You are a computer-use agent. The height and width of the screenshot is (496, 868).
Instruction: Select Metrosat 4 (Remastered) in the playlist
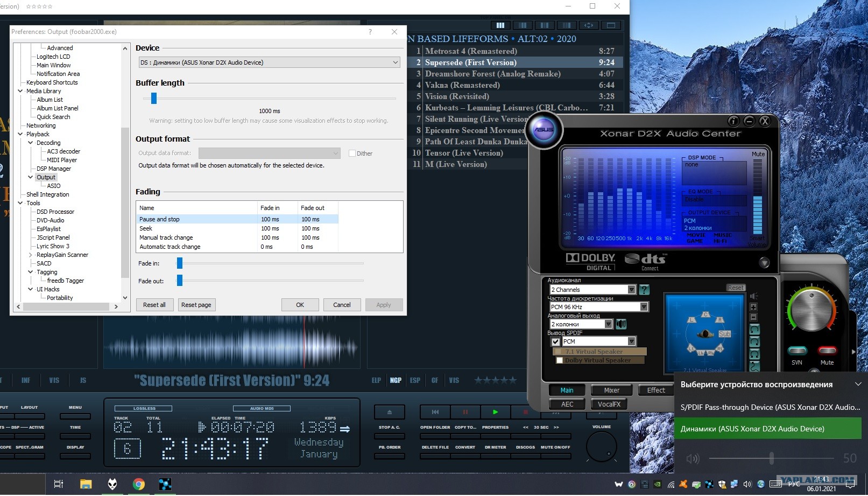pos(515,51)
